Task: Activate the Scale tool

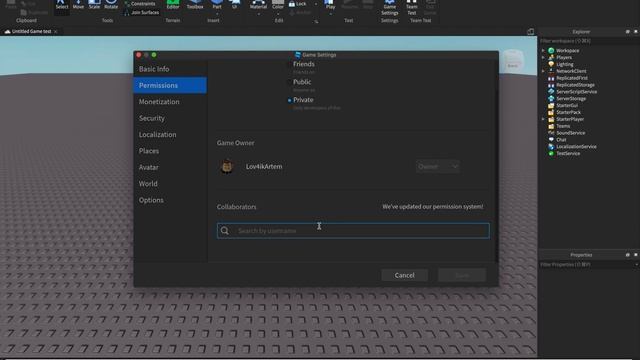Action: click(x=94, y=5)
